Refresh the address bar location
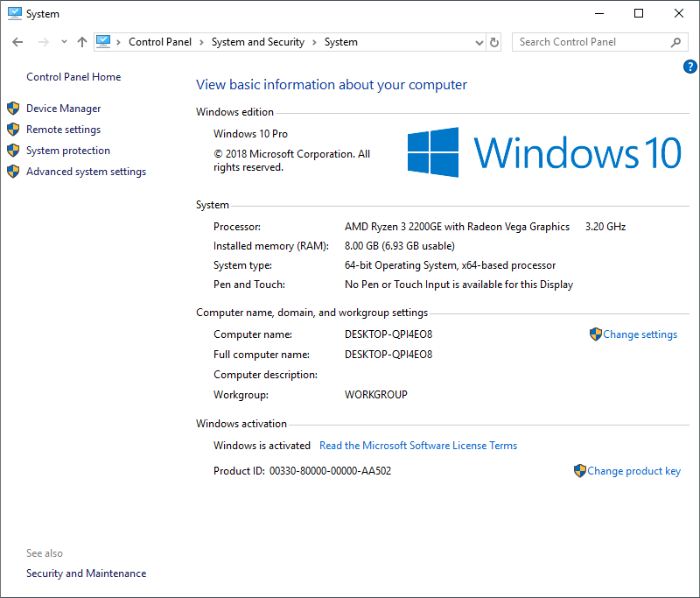Image resolution: width=700 pixels, height=598 pixels. coord(494,42)
